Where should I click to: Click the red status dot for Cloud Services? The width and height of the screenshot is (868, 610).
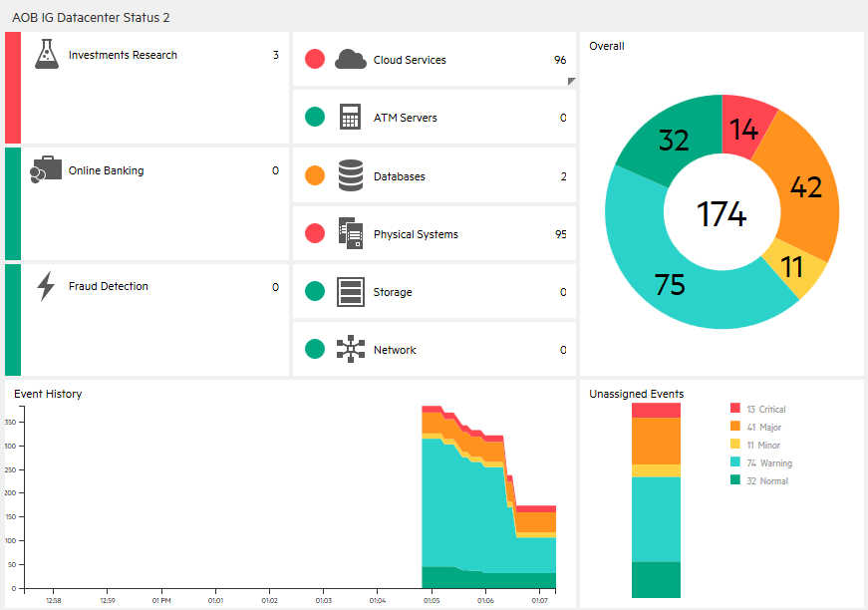(x=315, y=59)
